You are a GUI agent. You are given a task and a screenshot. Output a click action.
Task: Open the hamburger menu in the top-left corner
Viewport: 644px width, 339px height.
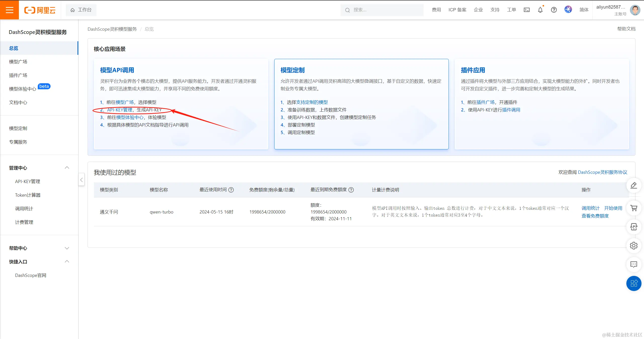9,10
